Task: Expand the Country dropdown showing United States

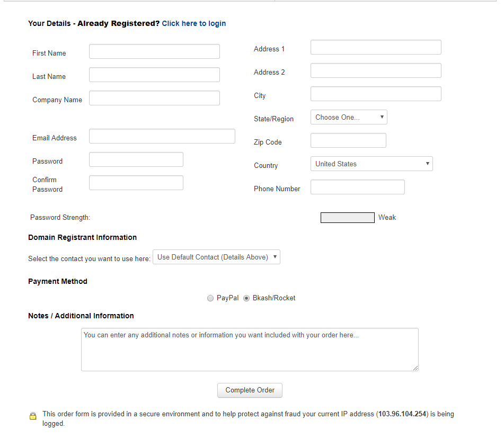Action: click(x=372, y=164)
